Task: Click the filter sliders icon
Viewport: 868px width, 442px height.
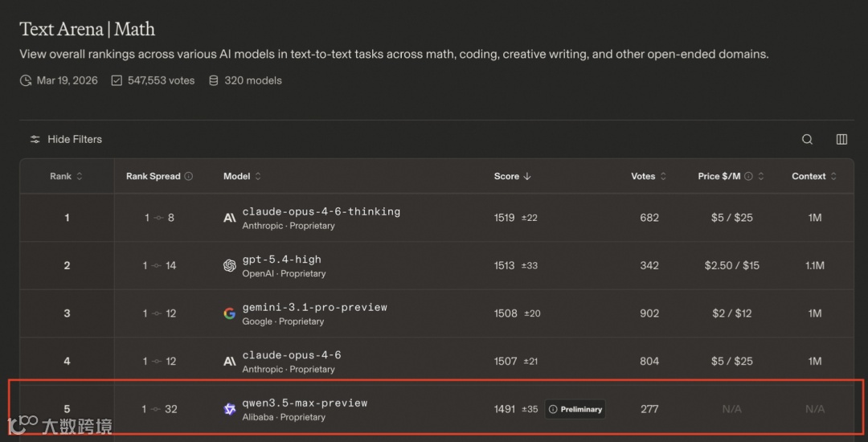Action: click(x=35, y=139)
